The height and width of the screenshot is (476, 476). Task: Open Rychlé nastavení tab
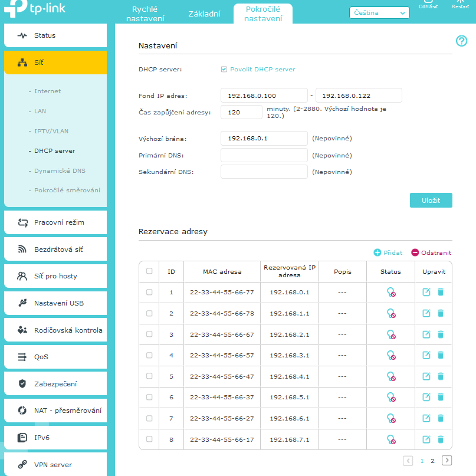pos(145,14)
